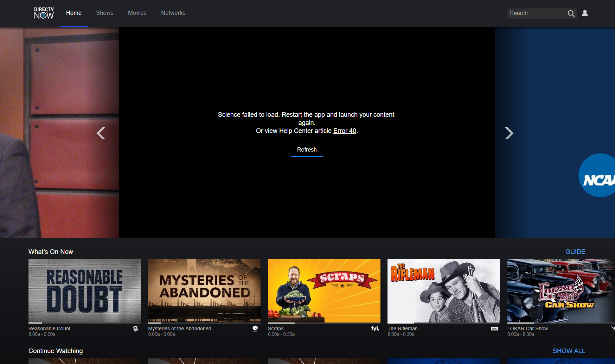Click the ID network badge on Reasonable Doubt
Image resolution: width=615 pixels, height=364 pixels.
(135, 328)
